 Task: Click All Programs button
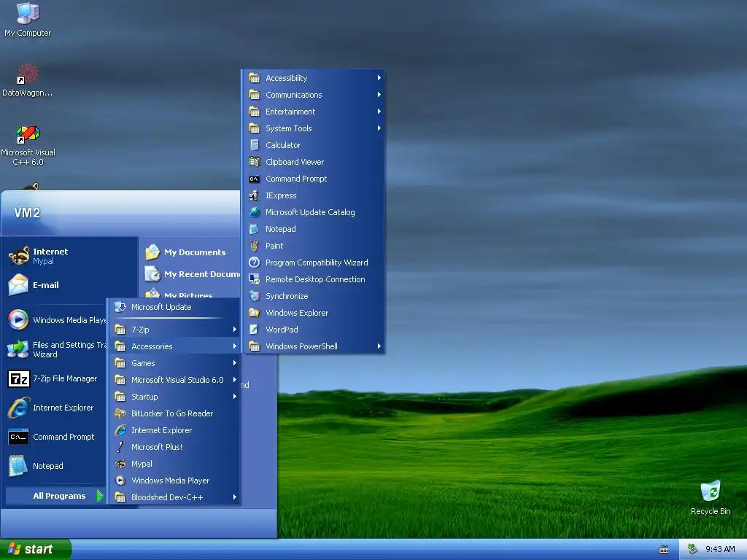pyautogui.click(x=55, y=496)
